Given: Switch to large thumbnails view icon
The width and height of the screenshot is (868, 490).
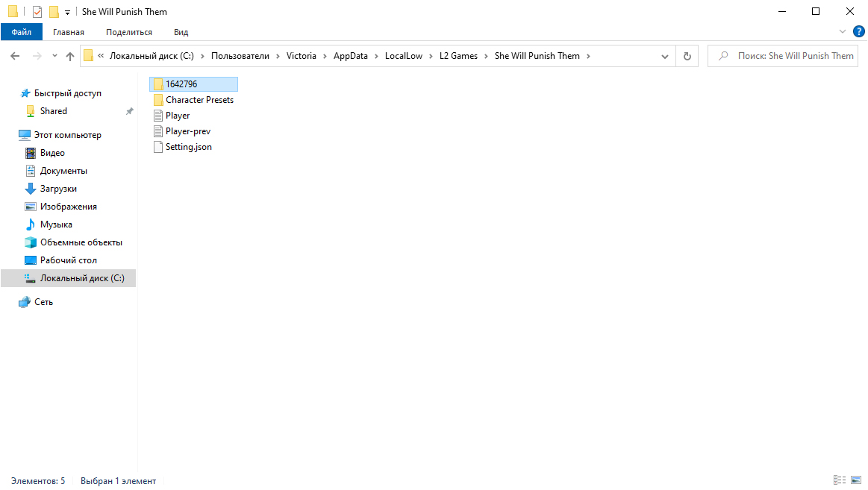Looking at the screenshot, I should (856, 481).
